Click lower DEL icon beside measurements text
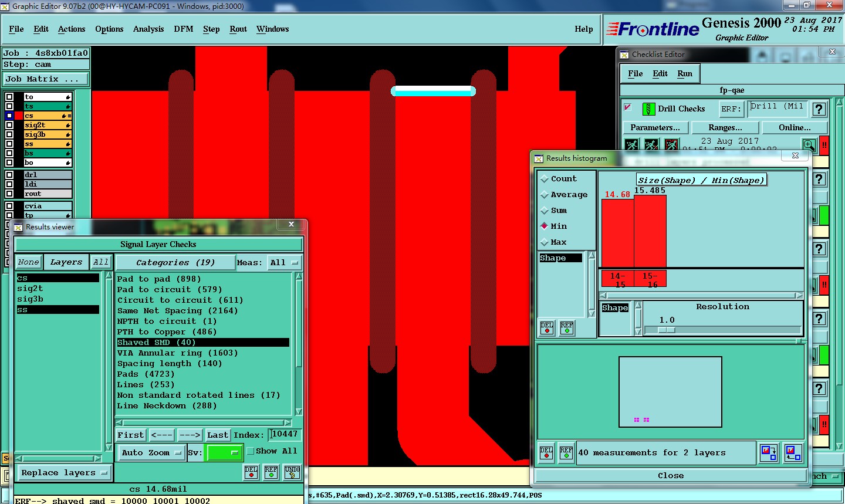 point(546,452)
